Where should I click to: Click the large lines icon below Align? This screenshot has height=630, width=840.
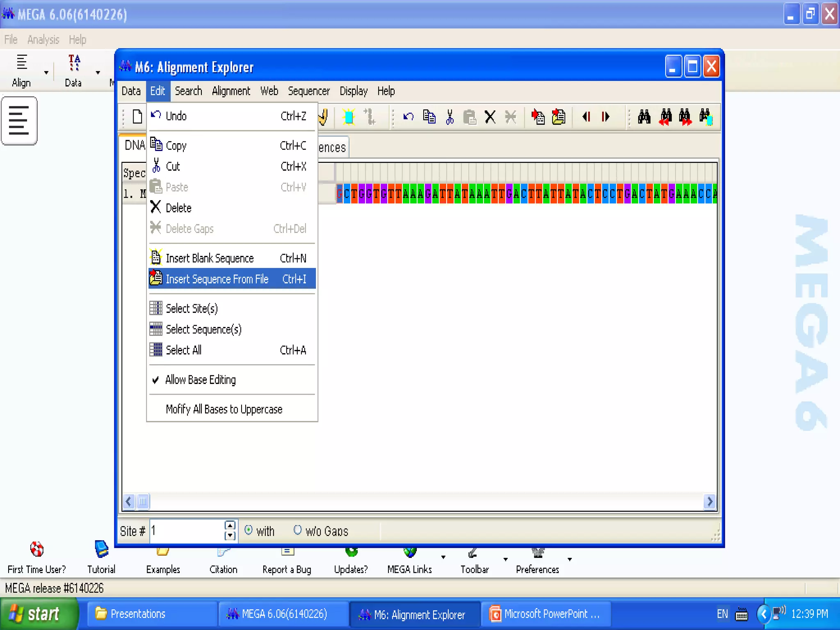click(19, 121)
